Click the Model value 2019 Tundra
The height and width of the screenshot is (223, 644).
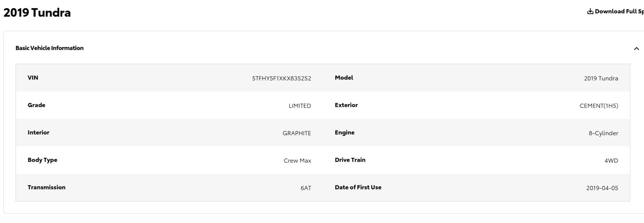point(601,78)
